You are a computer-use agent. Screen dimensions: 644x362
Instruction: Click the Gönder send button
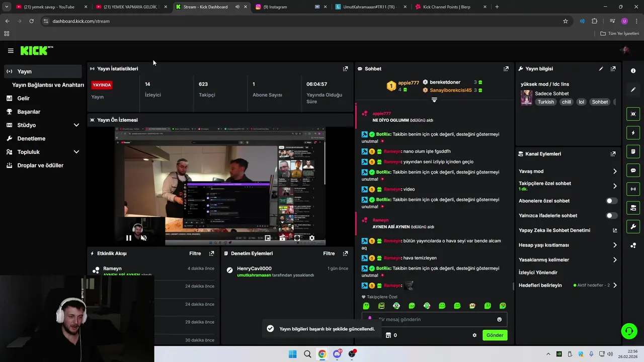(495, 335)
